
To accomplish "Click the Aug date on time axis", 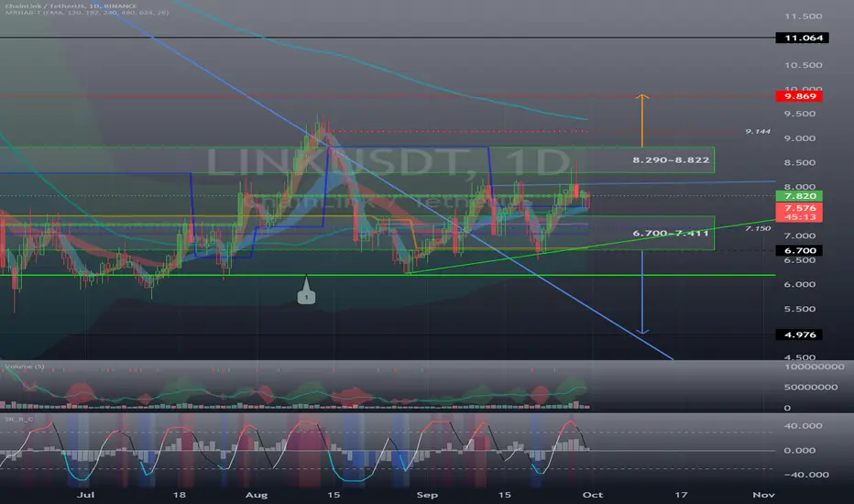I will 257,495.
